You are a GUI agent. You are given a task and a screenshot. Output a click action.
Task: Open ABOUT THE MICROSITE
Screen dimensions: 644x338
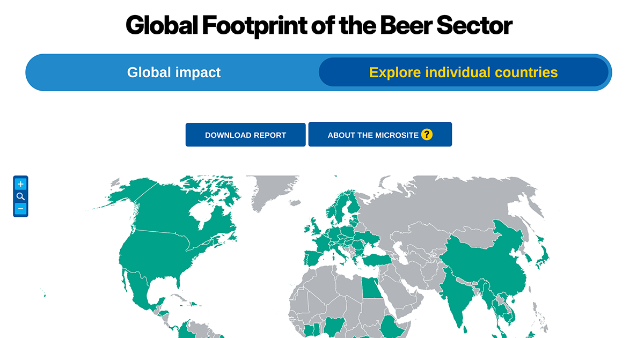click(x=376, y=135)
